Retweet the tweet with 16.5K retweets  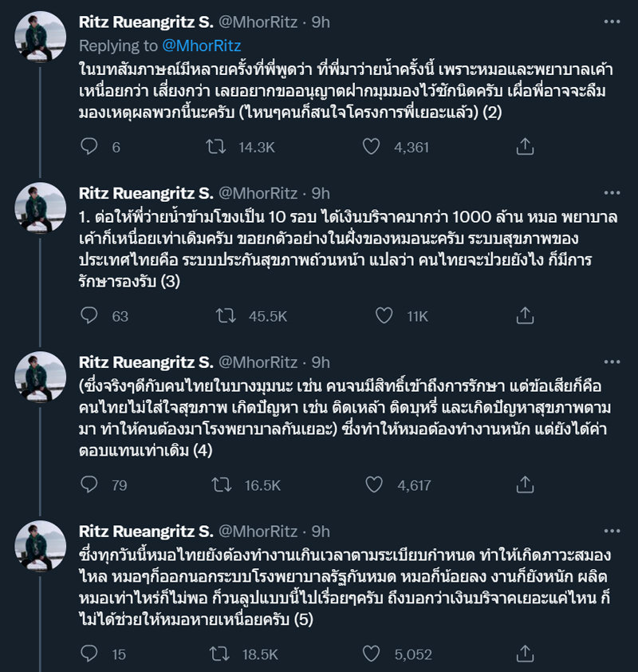215,484
